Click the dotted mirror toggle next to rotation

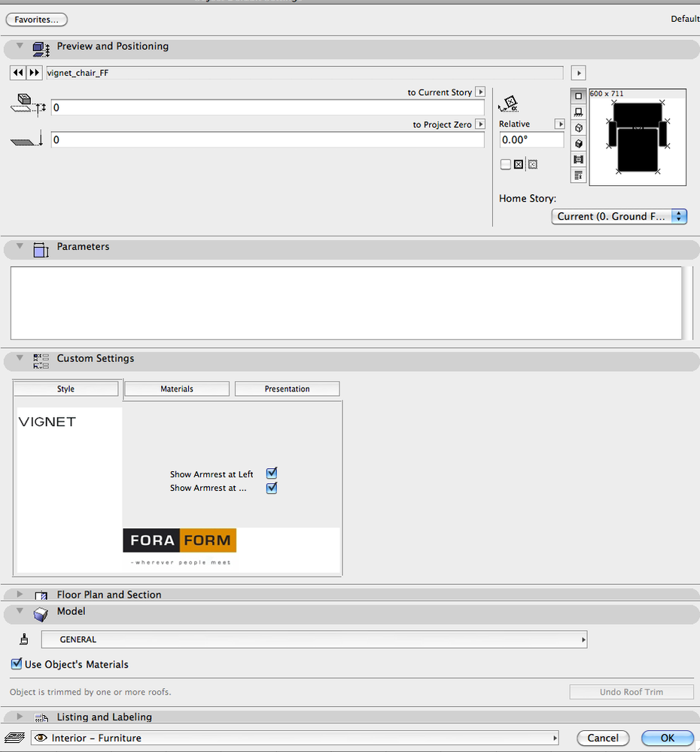(532, 164)
